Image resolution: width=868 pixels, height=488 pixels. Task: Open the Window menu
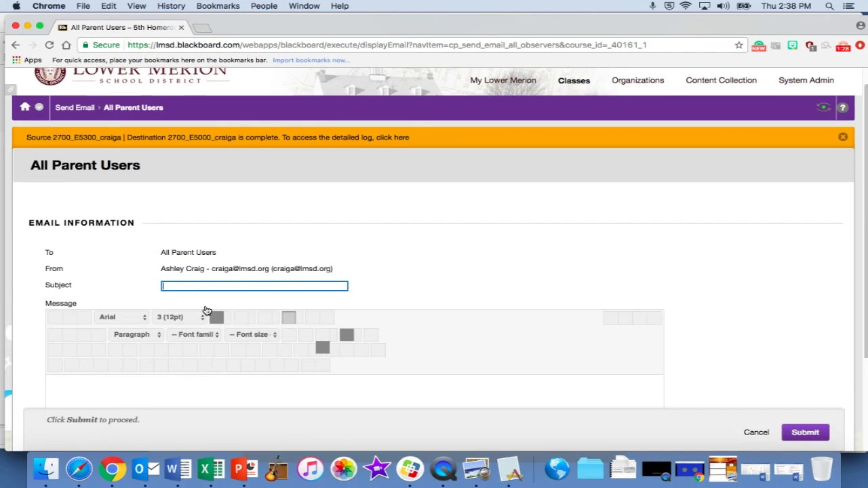point(304,6)
